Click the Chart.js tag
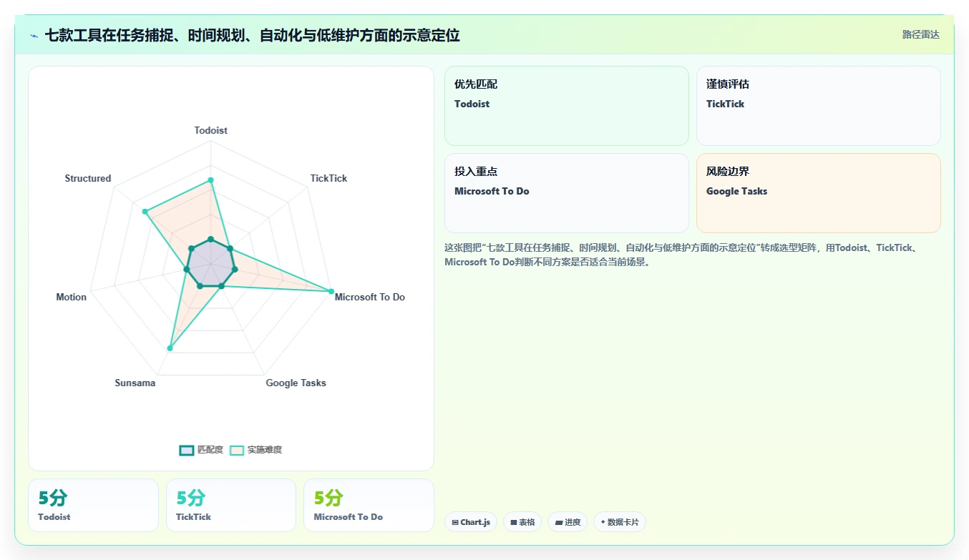 tap(470, 522)
